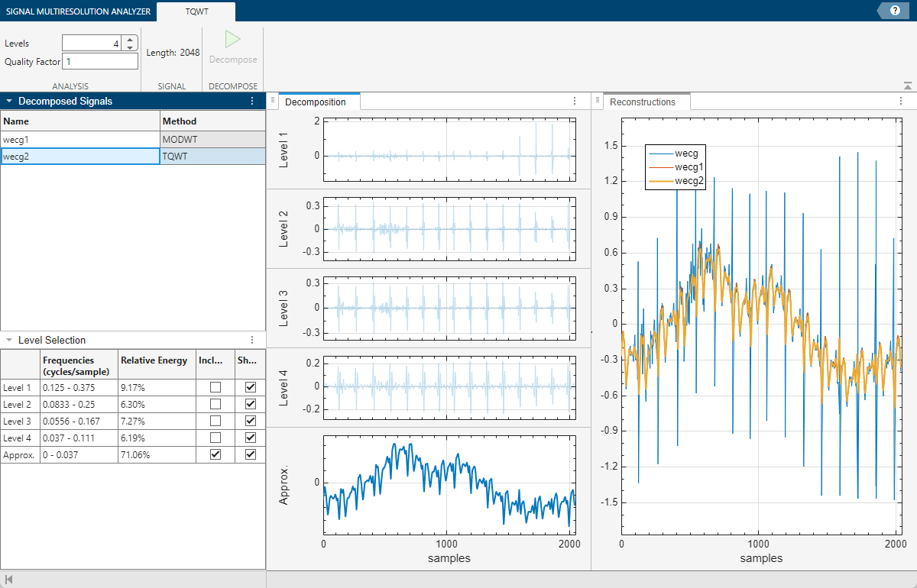The width and height of the screenshot is (917, 588).
Task: Switch to the TQWT tab
Action: click(x=195, y=11)
